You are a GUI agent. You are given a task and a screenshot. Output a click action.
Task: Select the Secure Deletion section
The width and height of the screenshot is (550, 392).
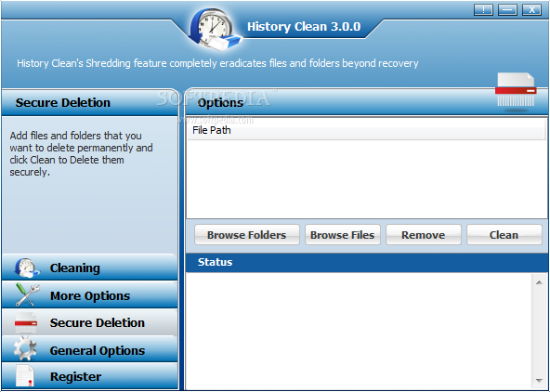click(90, 322)
